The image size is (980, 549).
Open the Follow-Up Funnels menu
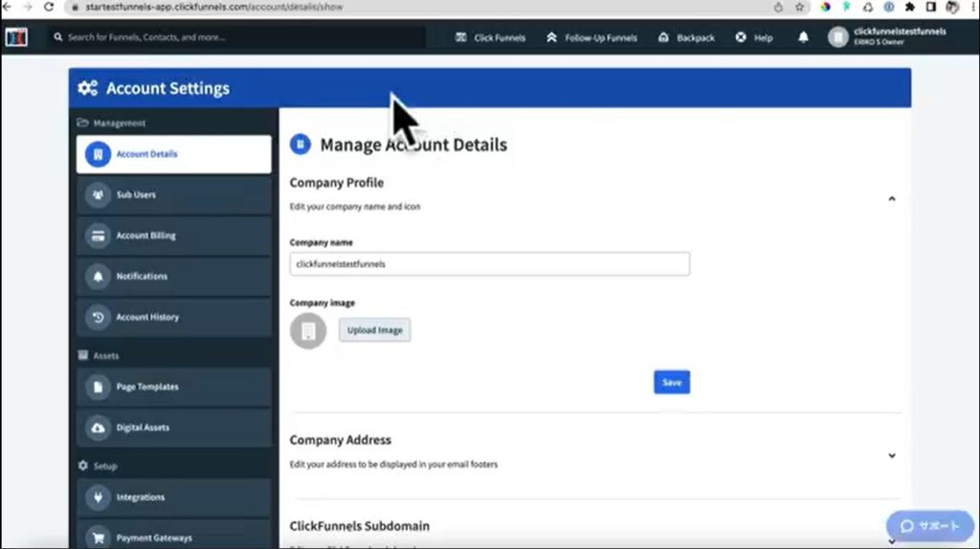pyautogui.click(x=591, y=38)
